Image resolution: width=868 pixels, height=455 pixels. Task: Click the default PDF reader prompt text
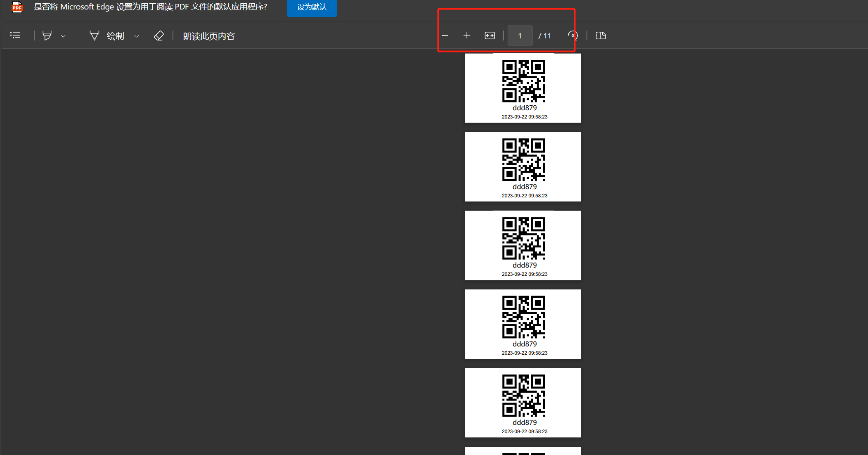pos(150,7)
